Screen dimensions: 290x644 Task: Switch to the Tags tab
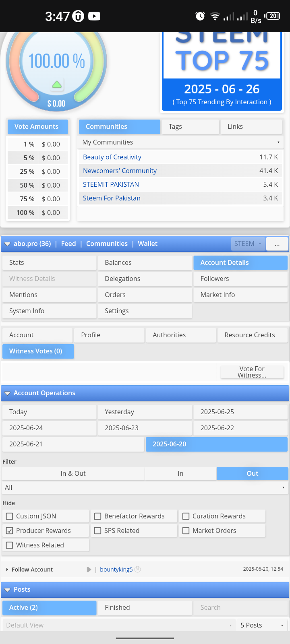(x=191, y=126)
